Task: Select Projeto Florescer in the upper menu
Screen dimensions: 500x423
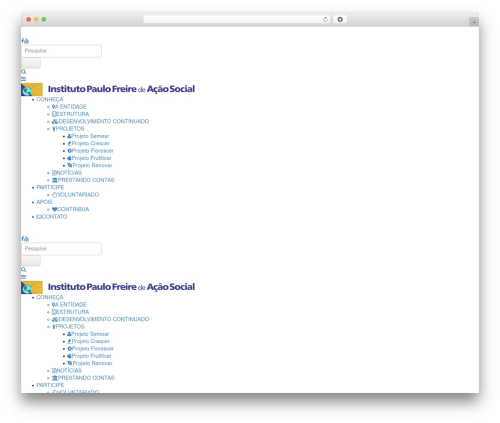Action: click(90, 151)
